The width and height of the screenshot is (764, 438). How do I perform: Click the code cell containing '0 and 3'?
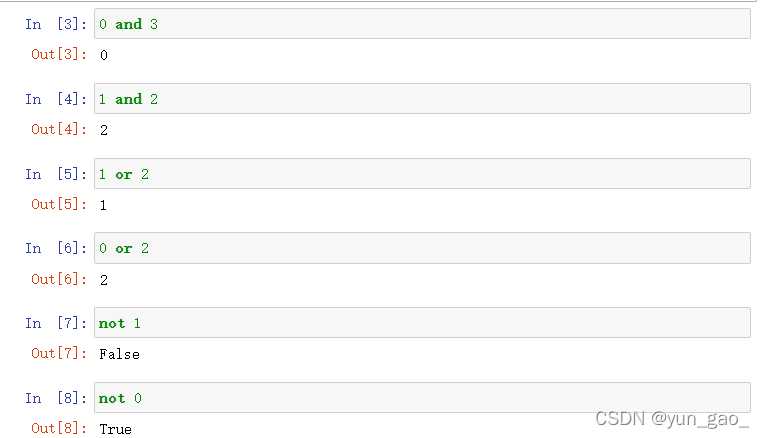pos(422,24)
